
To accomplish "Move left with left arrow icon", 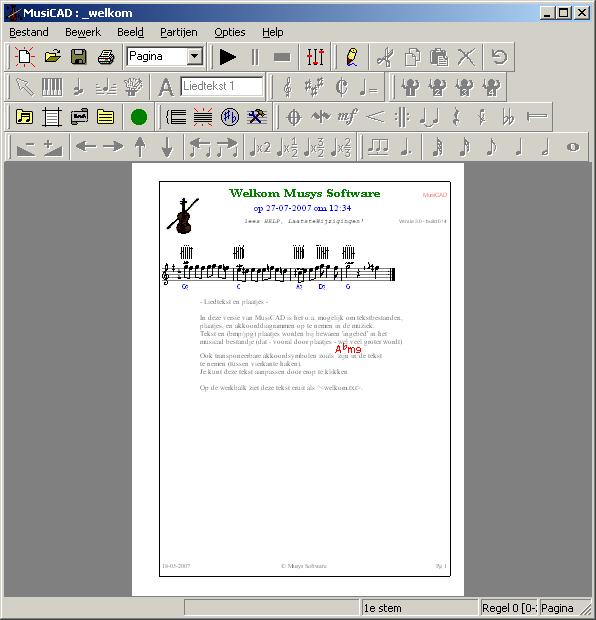I will coord(86,147).
